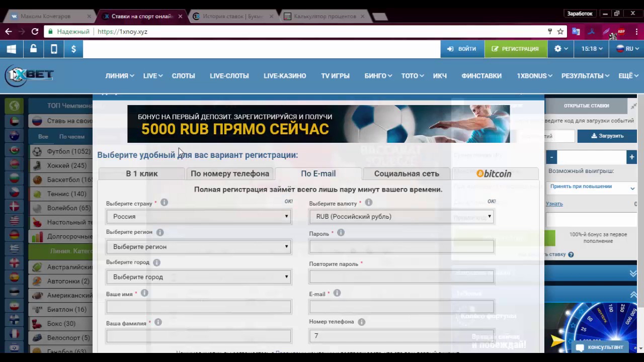Click the Windows app icon in site toolbar
This screenshot has width=644, height=362.
click(11, 49)
